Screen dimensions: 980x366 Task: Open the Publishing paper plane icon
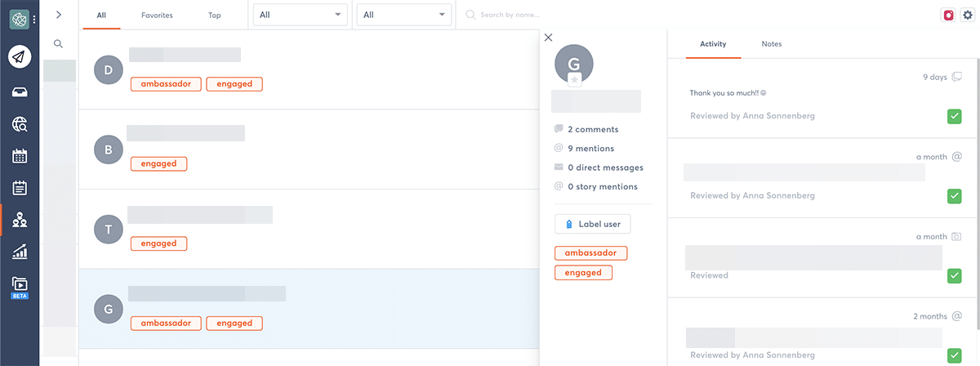click(20, 56)
